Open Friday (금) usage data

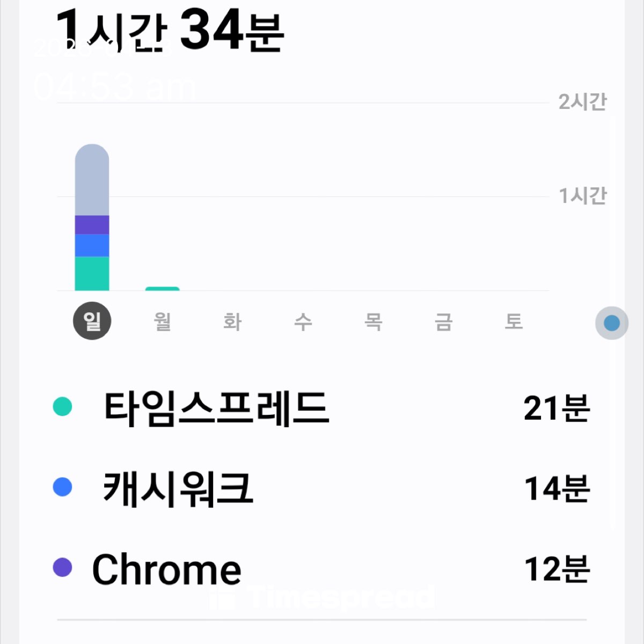pos(443,321)
